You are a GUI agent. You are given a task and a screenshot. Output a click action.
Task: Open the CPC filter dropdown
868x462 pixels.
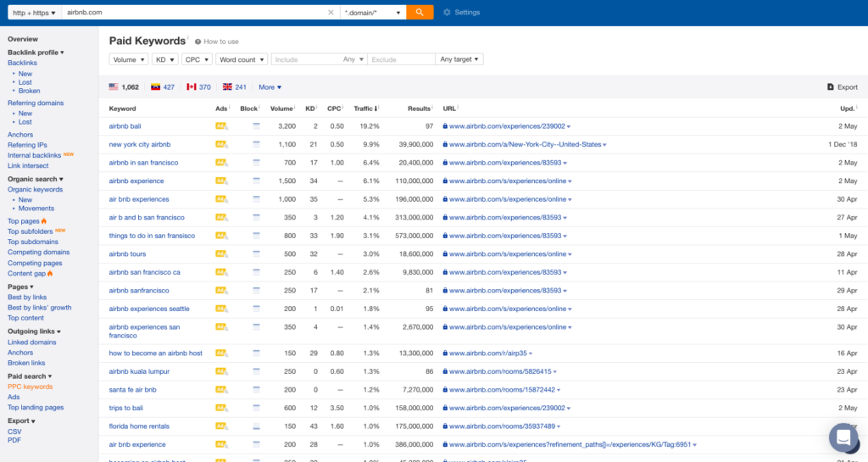point(197,59)
